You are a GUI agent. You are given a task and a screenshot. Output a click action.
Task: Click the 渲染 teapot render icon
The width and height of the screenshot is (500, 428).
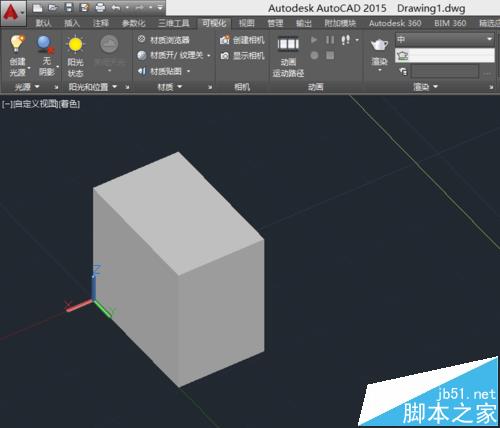tap(379, 44)
